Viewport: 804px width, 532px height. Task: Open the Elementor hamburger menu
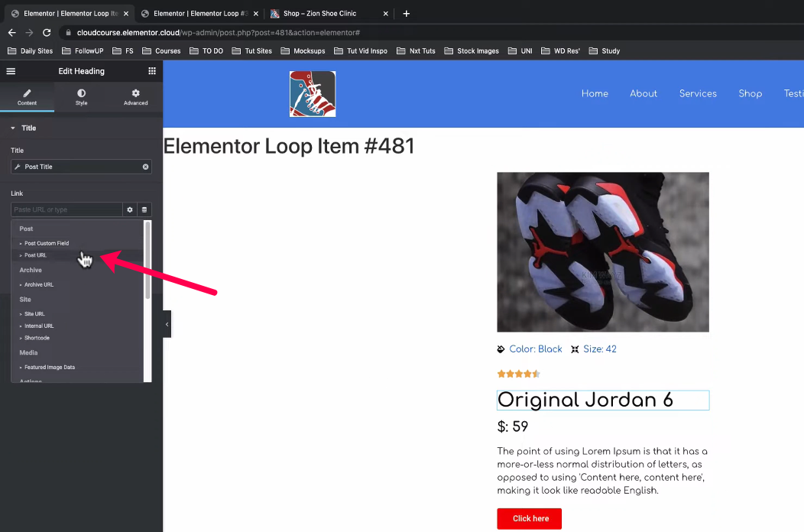point(11,71)
